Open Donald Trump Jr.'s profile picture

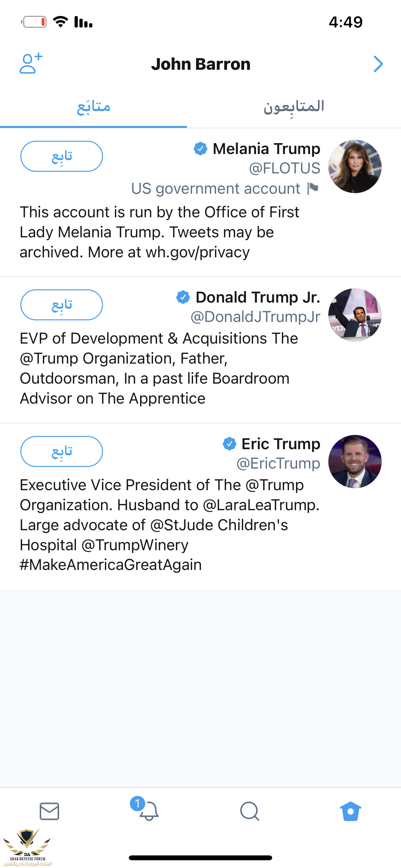pyautogui.click(x=355, y=315)
